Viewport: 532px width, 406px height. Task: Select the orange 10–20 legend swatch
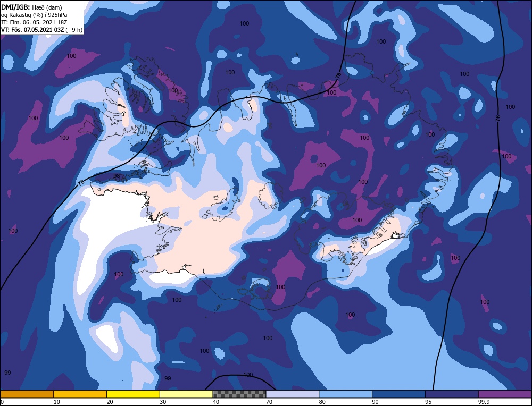80,394
